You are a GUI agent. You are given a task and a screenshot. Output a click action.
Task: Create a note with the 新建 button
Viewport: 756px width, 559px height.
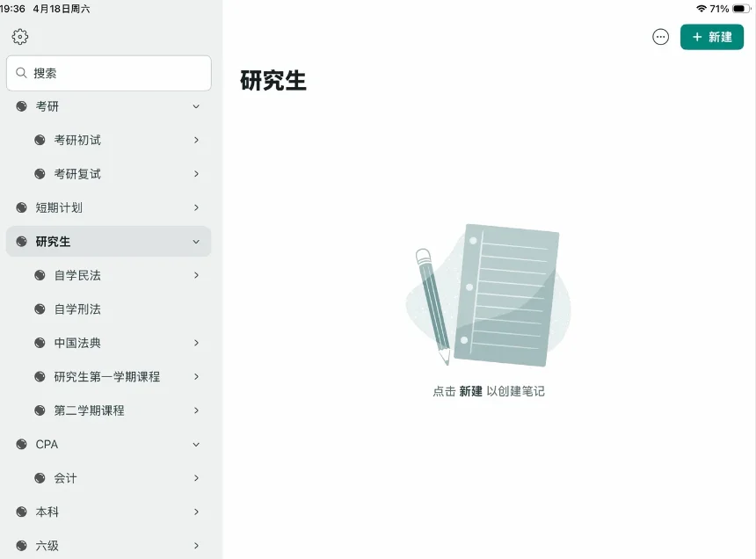coord(712,37)
